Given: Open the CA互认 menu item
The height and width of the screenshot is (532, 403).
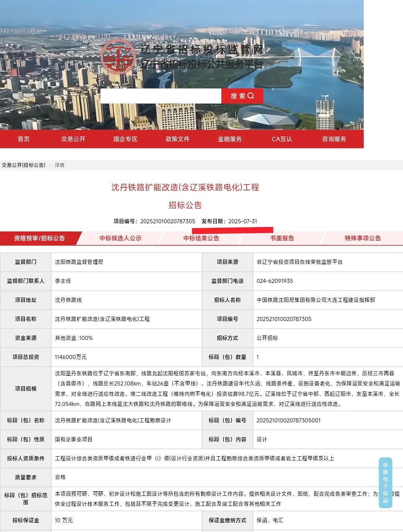Looking at the screenshot, I should (x=282, y=139).
